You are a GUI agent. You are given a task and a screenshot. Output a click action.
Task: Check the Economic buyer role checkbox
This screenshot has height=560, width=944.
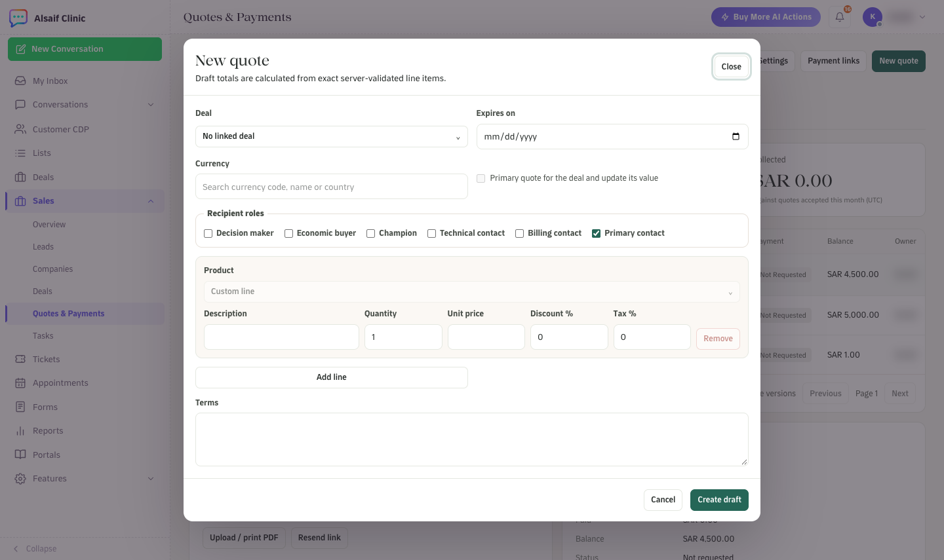(288, 233)
